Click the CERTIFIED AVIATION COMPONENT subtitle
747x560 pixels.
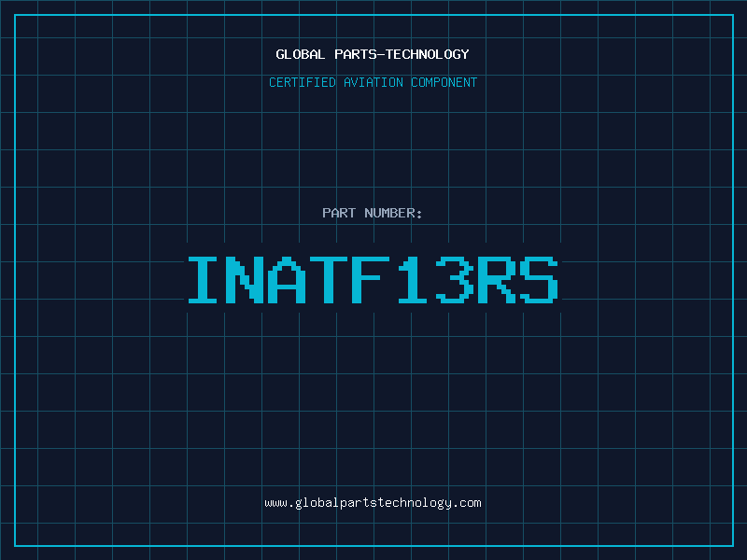[373, 82]
